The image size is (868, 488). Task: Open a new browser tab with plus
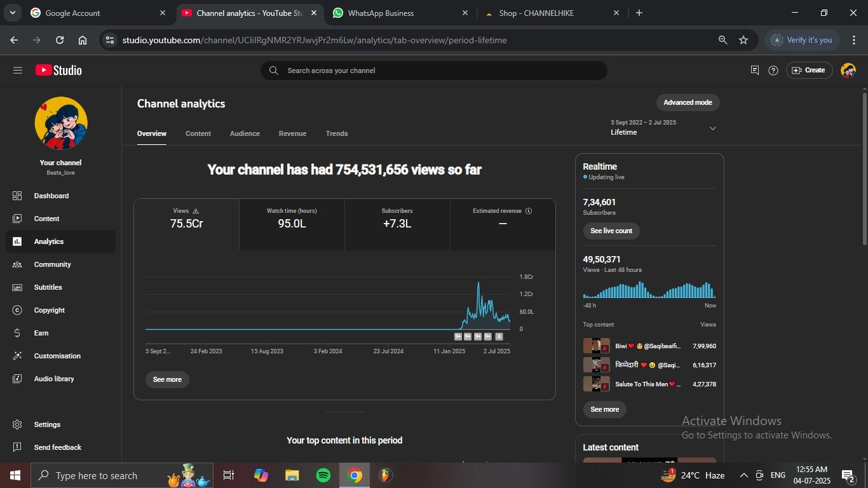639,13
